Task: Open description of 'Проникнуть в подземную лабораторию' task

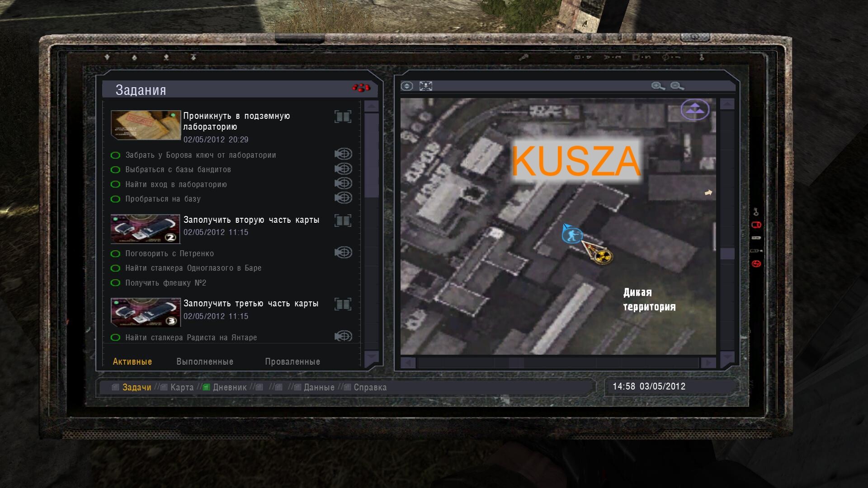Action: click(343, 117)
